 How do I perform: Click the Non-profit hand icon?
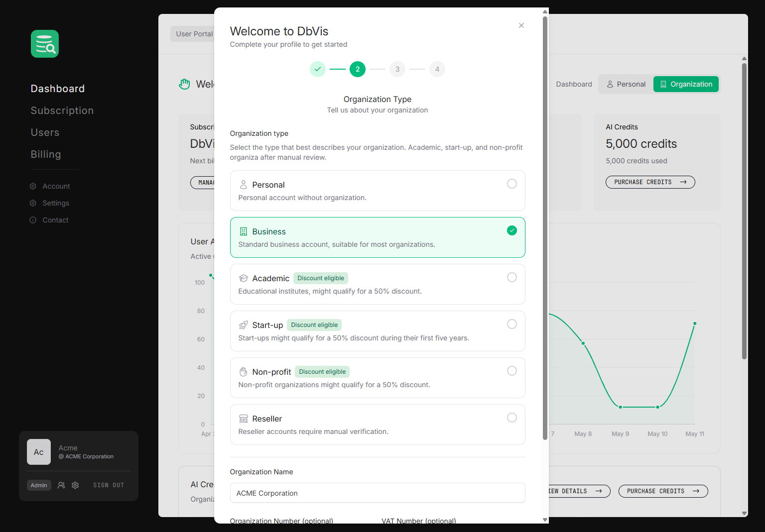[x=244, y=372]
